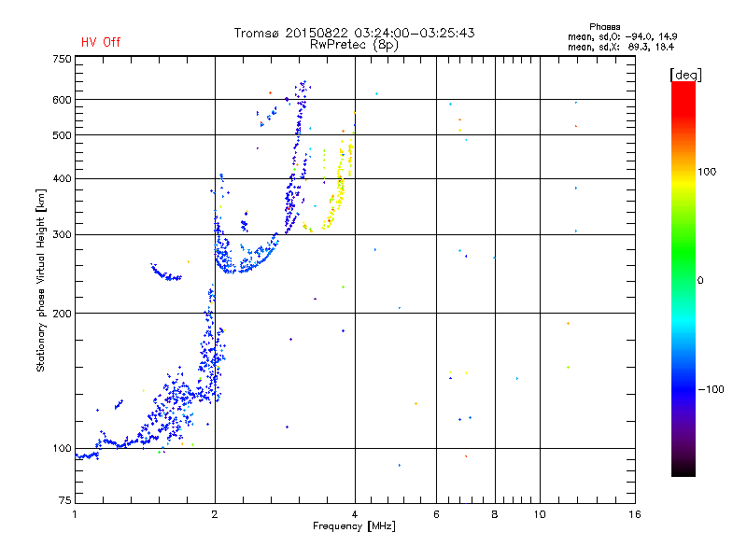Click the red 'HV Off' status label
The width and height of the screenshot is (747, 560).
point(101,42)
